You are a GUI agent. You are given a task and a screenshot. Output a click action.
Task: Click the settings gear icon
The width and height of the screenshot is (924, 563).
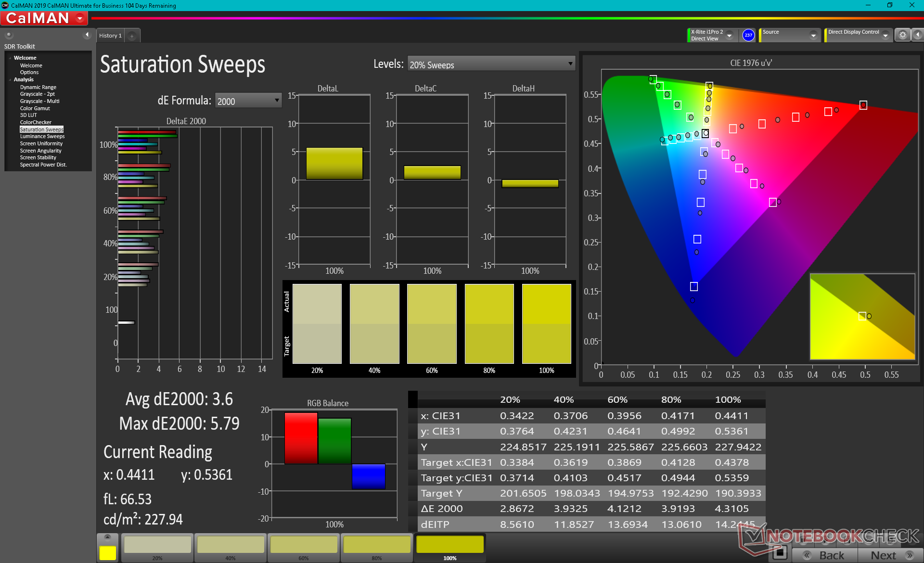pos(903,35)
